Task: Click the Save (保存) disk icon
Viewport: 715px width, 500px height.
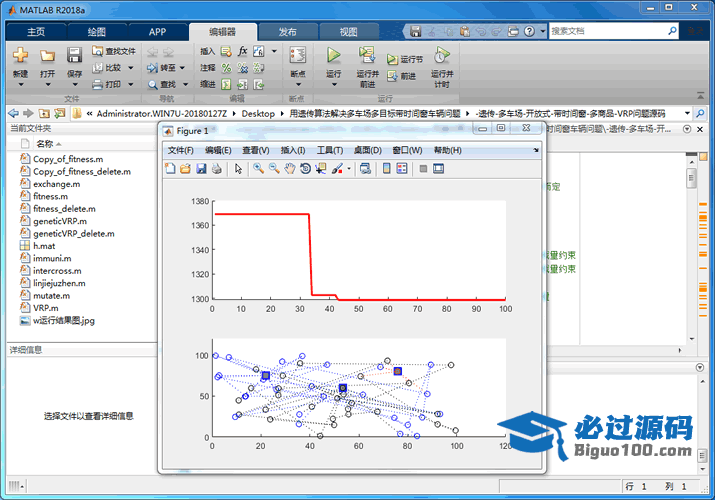Action: coord(74,55)
